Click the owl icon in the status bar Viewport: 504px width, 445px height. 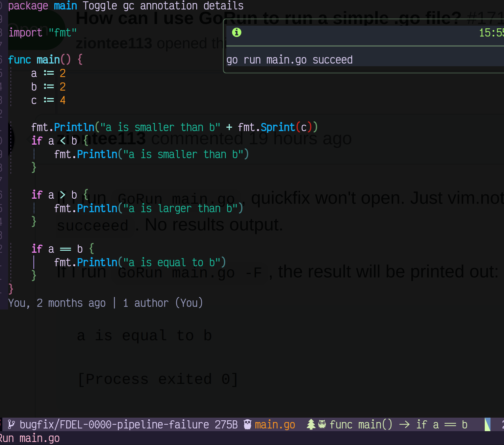pos(322,424)
